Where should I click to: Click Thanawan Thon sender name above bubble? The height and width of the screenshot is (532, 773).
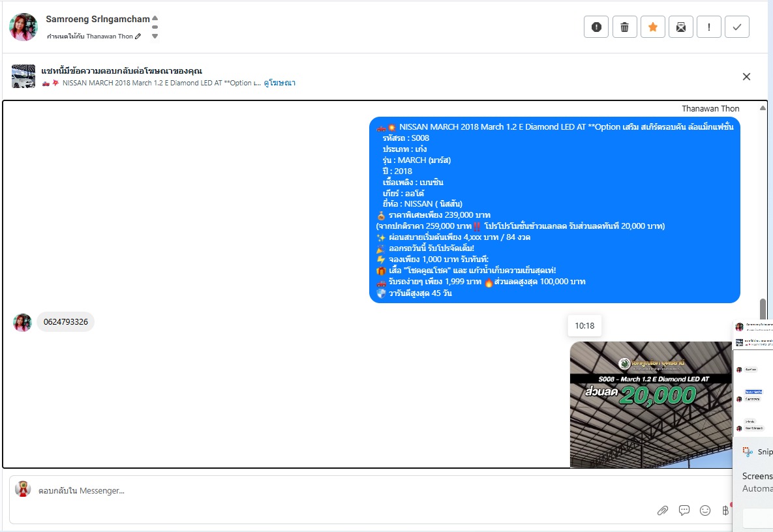[x=710, y=108]
